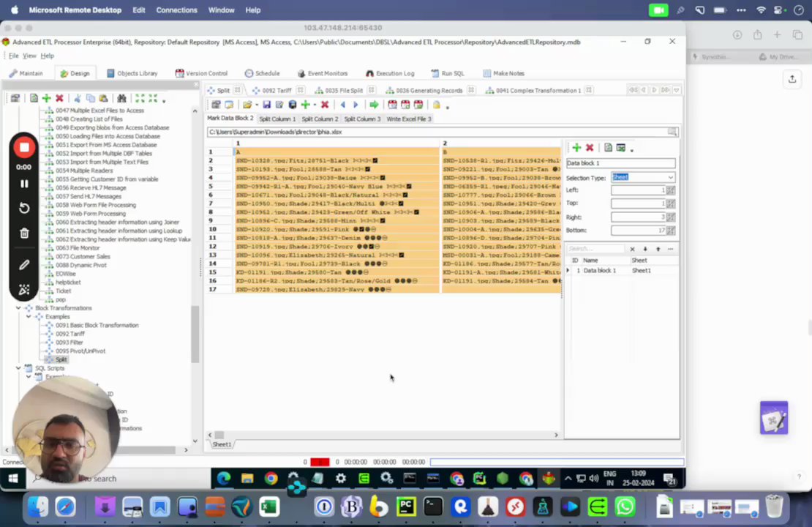Collapse the SQL Scripts tree node
The width and height of the screenshot is (812, 527).
point(18,368)
